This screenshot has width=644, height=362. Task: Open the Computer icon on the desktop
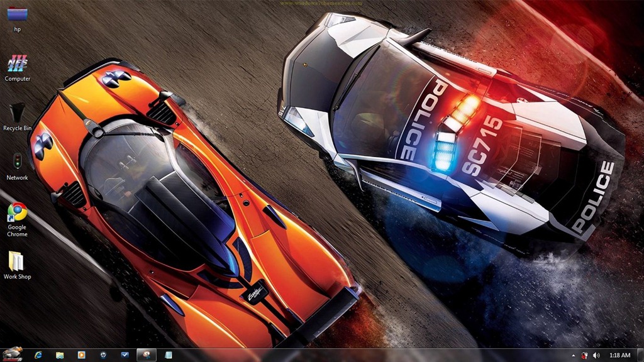coord(18,63)
